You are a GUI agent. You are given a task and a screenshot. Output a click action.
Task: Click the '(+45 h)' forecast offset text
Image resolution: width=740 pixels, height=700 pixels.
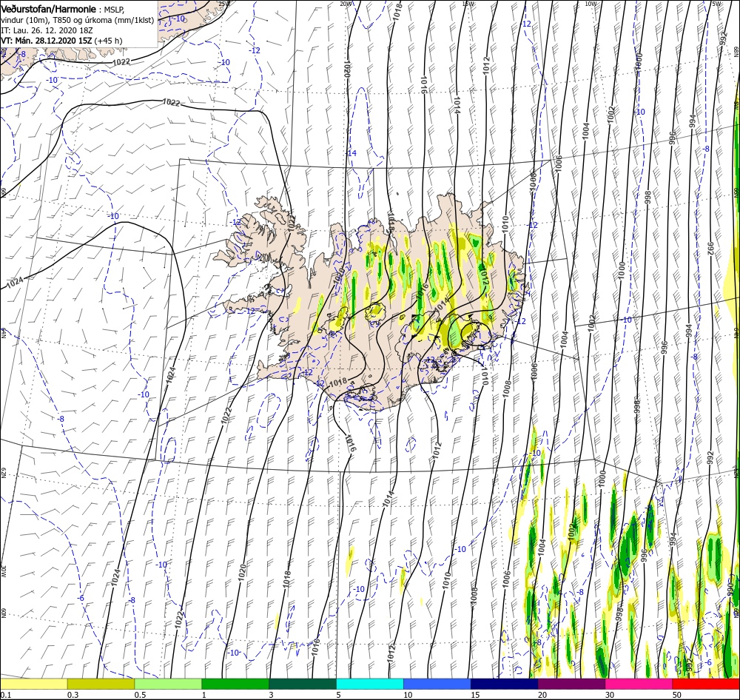click(x=109, y=41)
